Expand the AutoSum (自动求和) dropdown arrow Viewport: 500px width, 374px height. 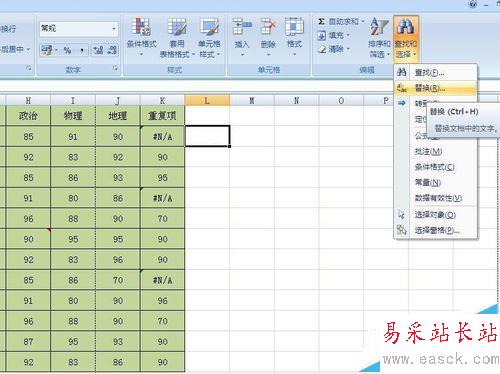click(x=363, y=22)
